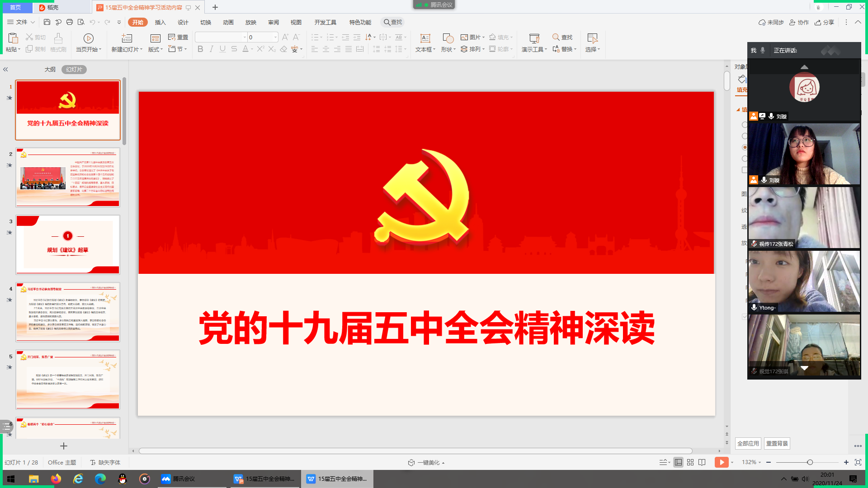
Task: Click the print preview icon
Action: 81,22
